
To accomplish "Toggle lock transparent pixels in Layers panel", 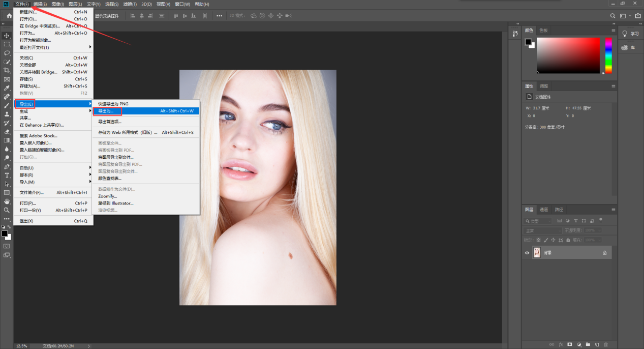I will coord(538,240).
